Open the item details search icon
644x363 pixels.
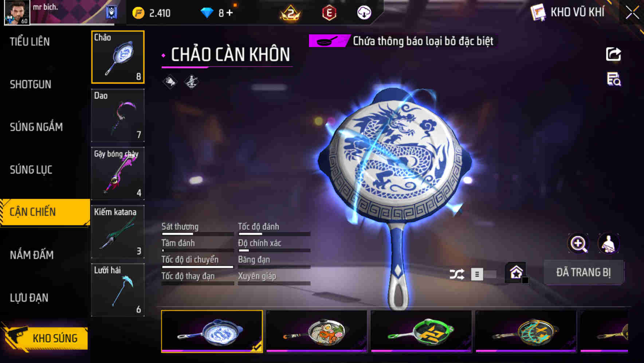[x=614, y=79]
